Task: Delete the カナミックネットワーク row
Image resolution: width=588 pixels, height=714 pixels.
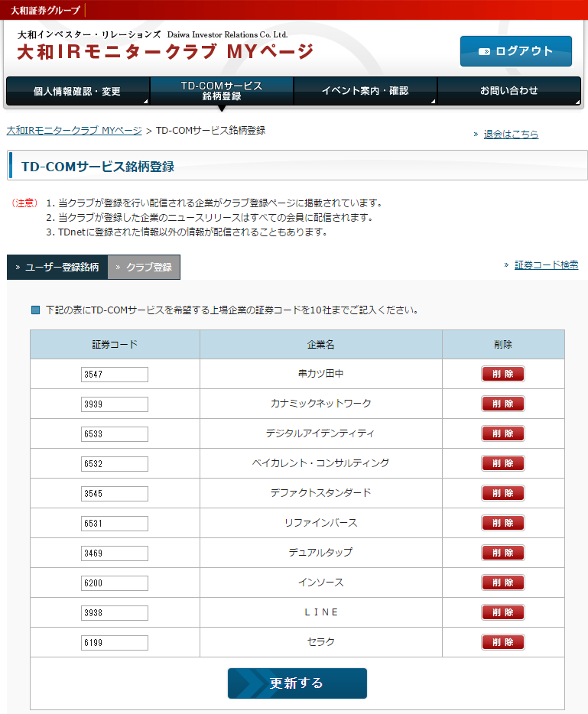Action: 503,404
